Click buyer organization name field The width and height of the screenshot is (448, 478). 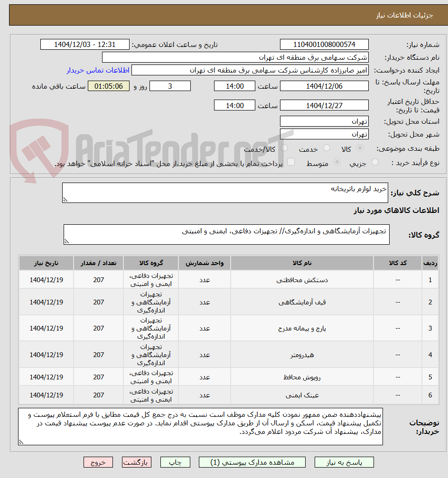click(x=235, y=57)
